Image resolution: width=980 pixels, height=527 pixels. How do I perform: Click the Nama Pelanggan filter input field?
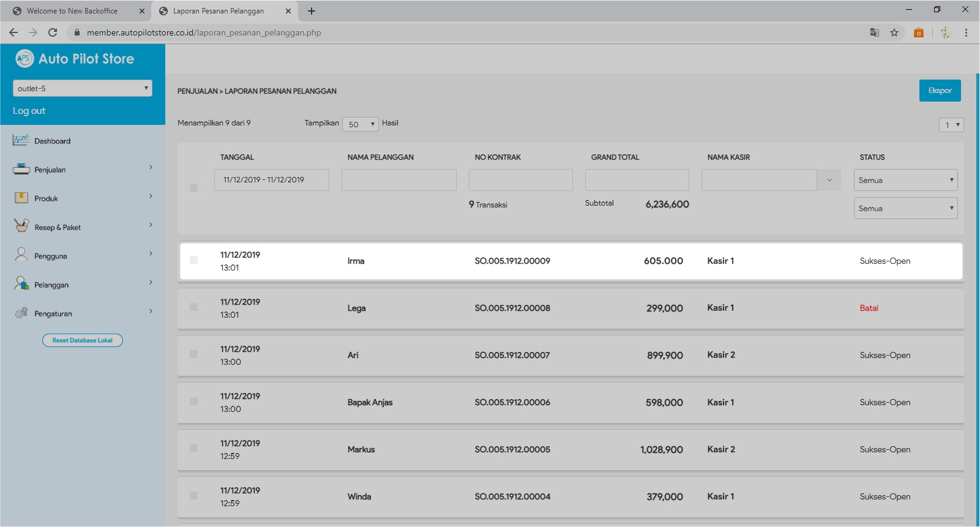coord(398,180)
